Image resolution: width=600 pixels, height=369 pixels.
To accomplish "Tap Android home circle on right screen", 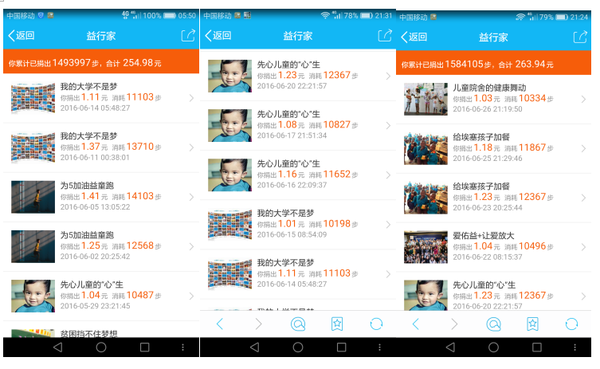I will click(x=494, y=347).
